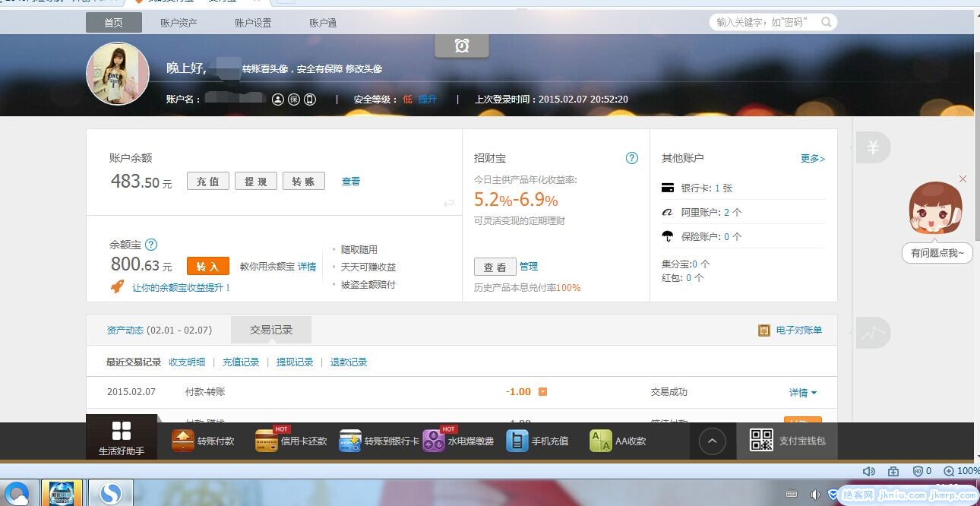Screen dimensions: 980x506
Task: Open AA收款 split payment icon
Action: [x=600, y=441]
